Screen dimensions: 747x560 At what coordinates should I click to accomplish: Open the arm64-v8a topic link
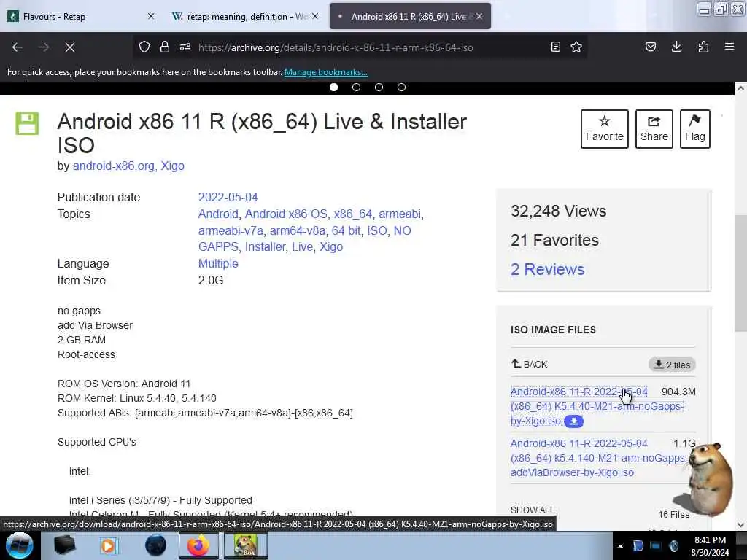pos(298,230)
